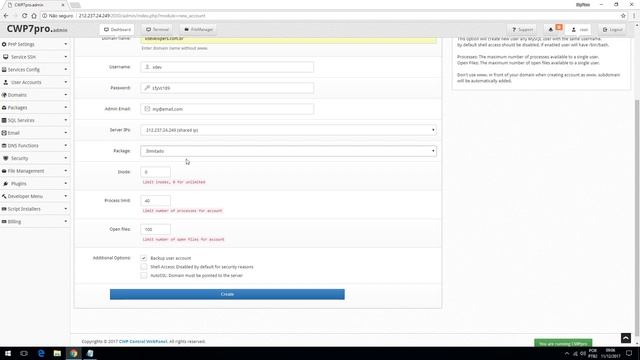Click the Process limit field

pyautogui.click(x=155, y=200)
